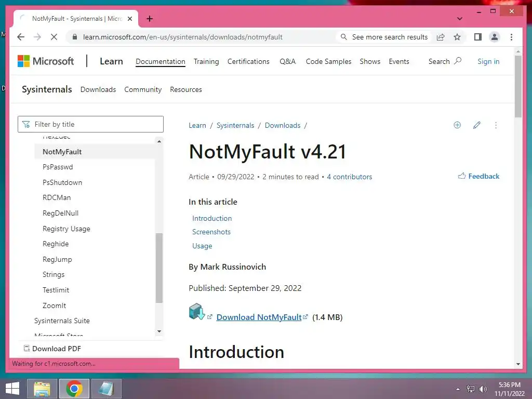Click the share page icon in address bar
This screenshot has width=532, height=399.
441,37
